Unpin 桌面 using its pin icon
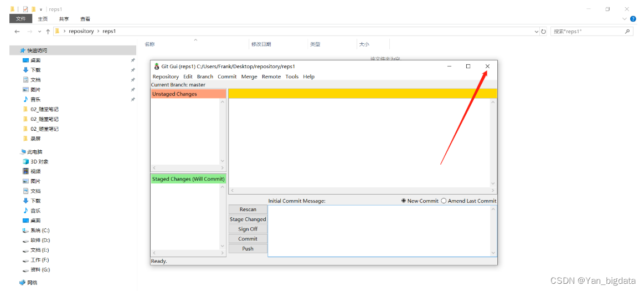This screenshot has width=644, height=291. (x=133, y=60)
